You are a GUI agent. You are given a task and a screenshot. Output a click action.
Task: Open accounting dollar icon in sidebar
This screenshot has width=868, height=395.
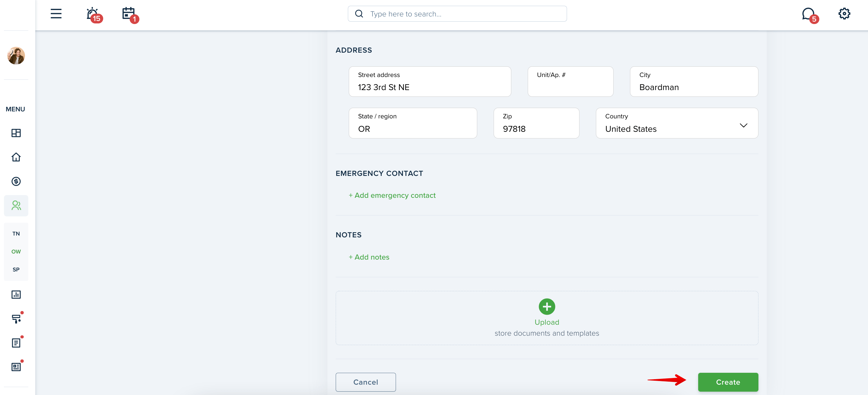(16, 181)
